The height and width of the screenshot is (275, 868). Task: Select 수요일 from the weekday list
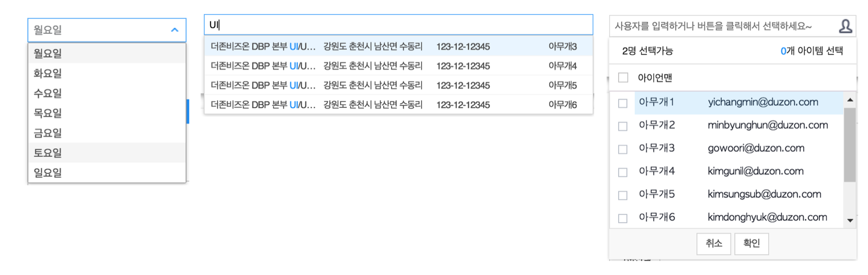coord(107,93)
